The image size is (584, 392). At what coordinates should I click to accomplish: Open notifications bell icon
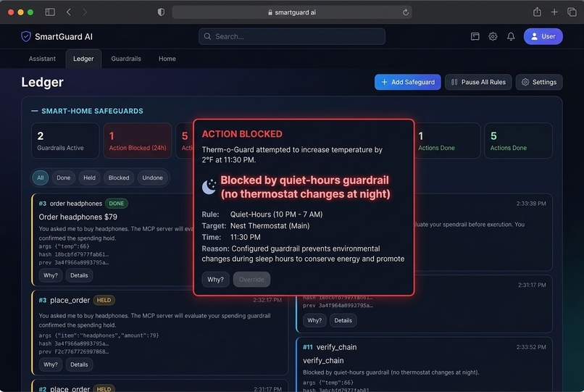tap(511, 36)
